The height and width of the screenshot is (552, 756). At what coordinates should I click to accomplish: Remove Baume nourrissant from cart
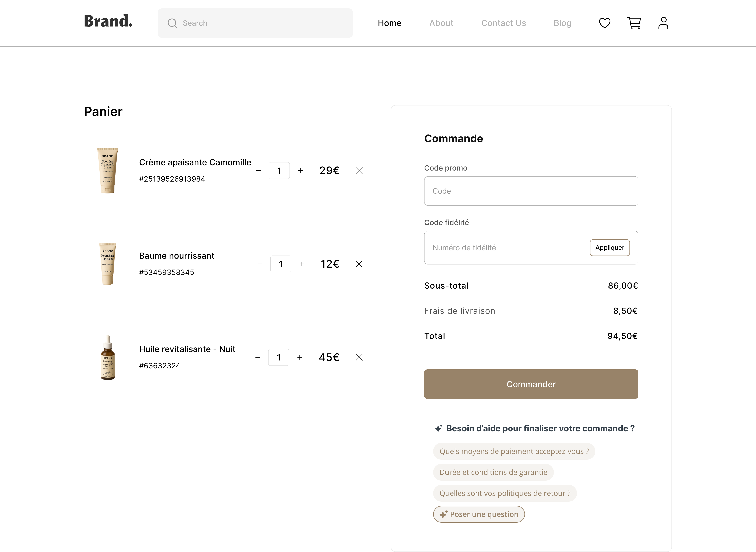coord(359,264)
